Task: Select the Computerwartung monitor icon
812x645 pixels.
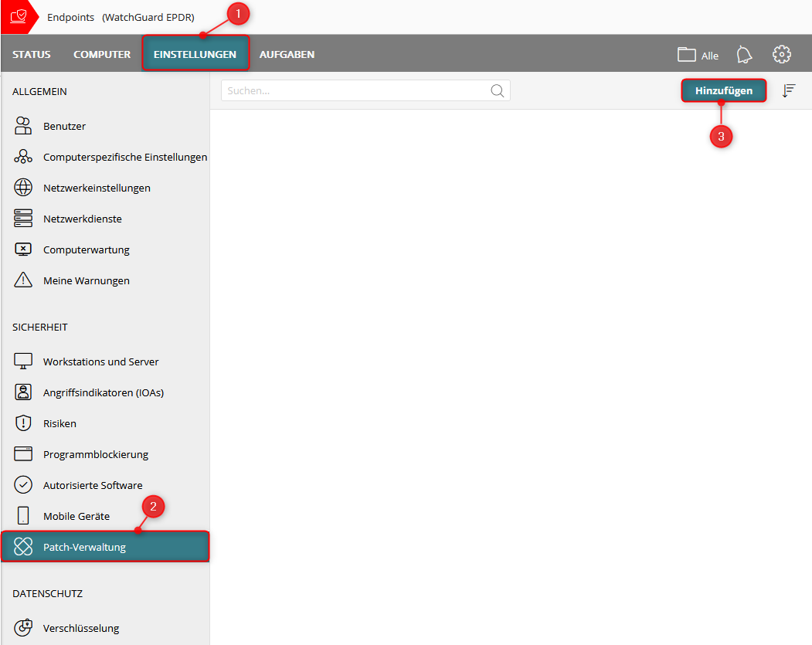Action: 23,250
